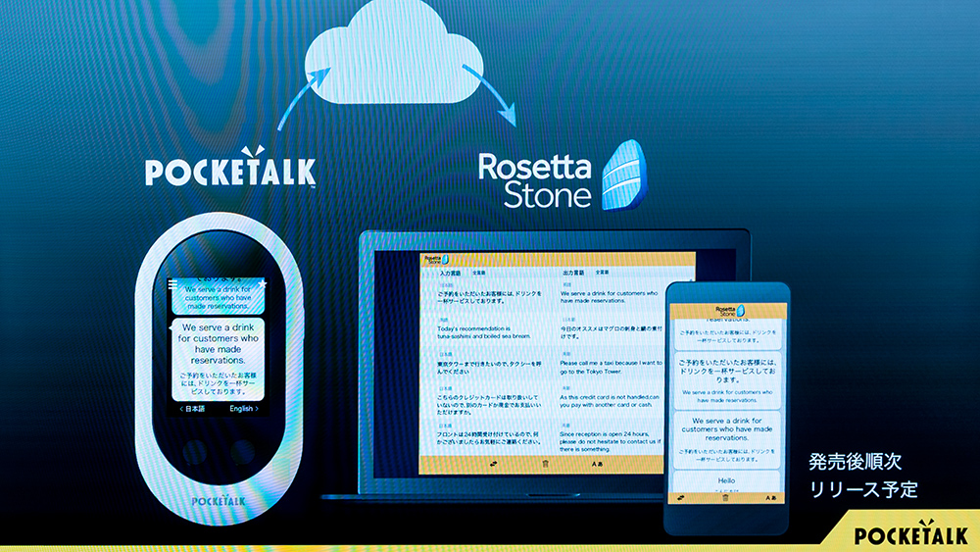Click the cloud icon at the top

[x=394, y=53]
